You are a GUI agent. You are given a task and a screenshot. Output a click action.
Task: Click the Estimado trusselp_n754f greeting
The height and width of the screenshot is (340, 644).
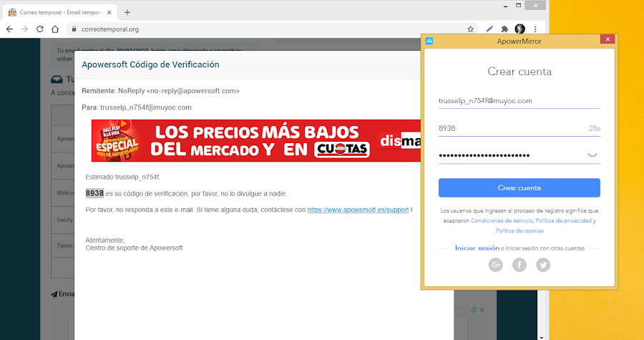123,177
